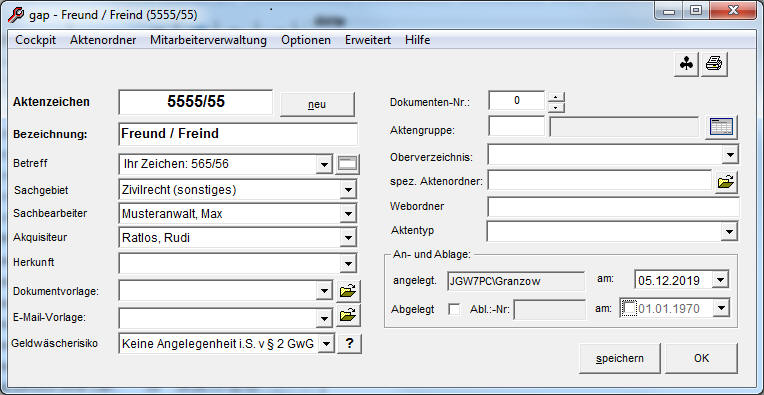This screenshot has width=764, height=395.
Task: Open the Cockpit menu
Action: [x=36, y=40]
